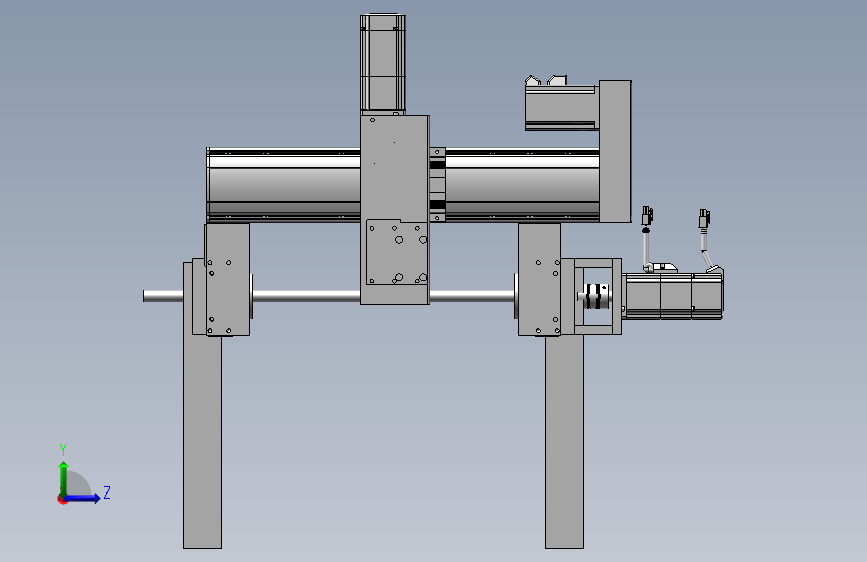Select the right support leg column
This screenshot has width=867, height=562.
(564, 441)
